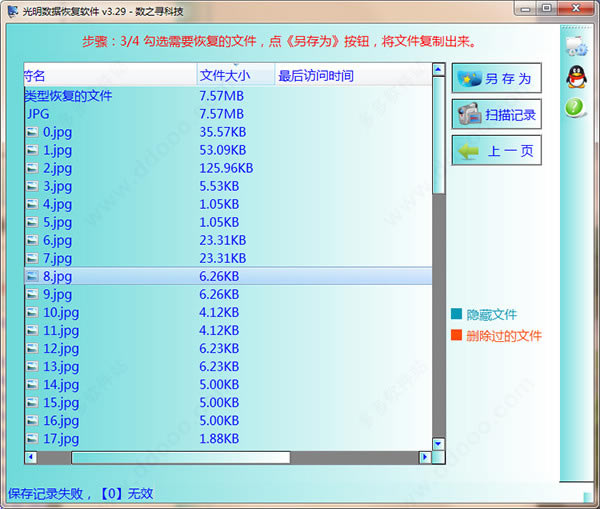Click the vertical scrollbar thumb

(x=439, y=135)
